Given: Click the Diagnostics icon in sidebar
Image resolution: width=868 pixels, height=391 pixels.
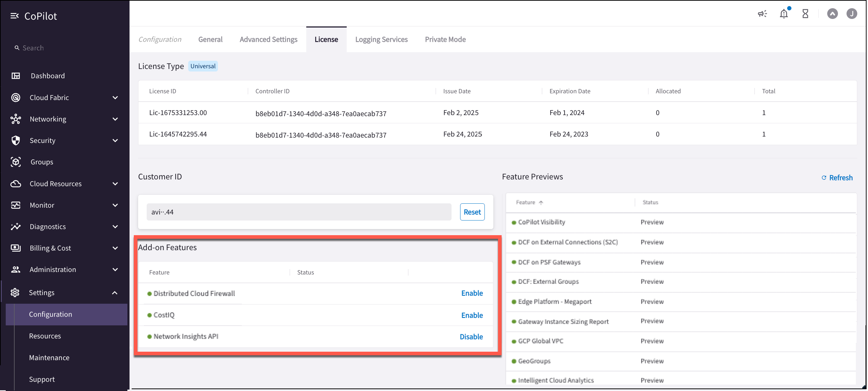Looking at the screenshot, I should tap(16, 226).
